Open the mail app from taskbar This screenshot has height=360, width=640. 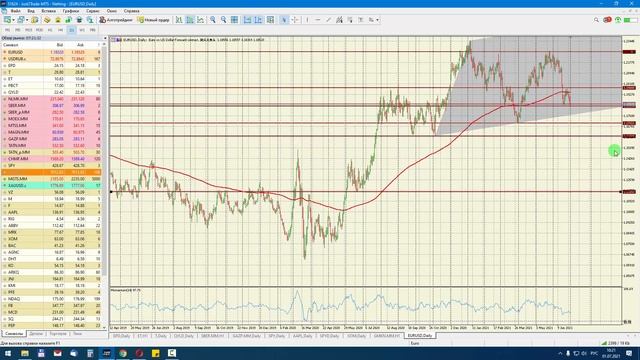(57, 353)
